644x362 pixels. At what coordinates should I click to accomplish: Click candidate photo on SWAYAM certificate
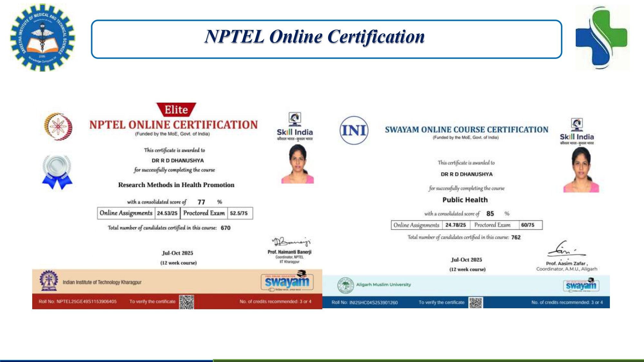581,170
